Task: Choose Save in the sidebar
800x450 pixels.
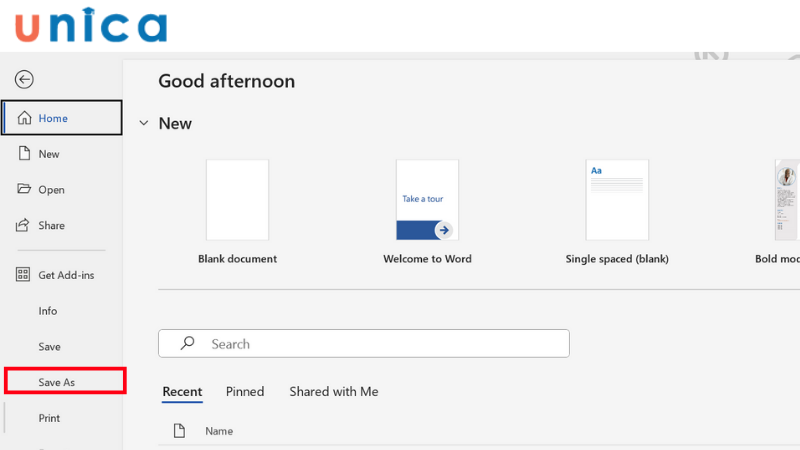Action: tap(50, 347)
